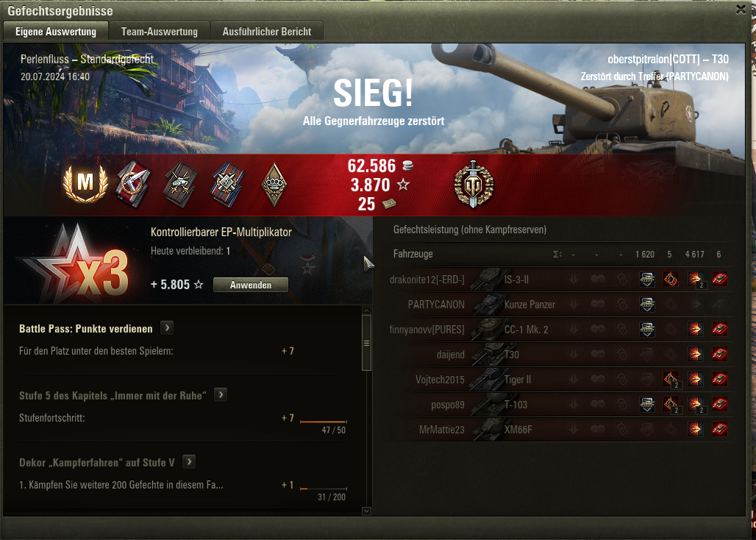Click the scroll down arrow of mission list
Image resolution: width=756 pixels, height=540 pixels.
366,511
